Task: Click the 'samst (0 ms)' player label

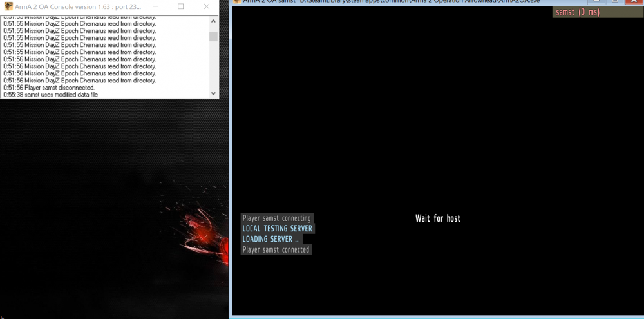Action: click(x=578, y=12)
